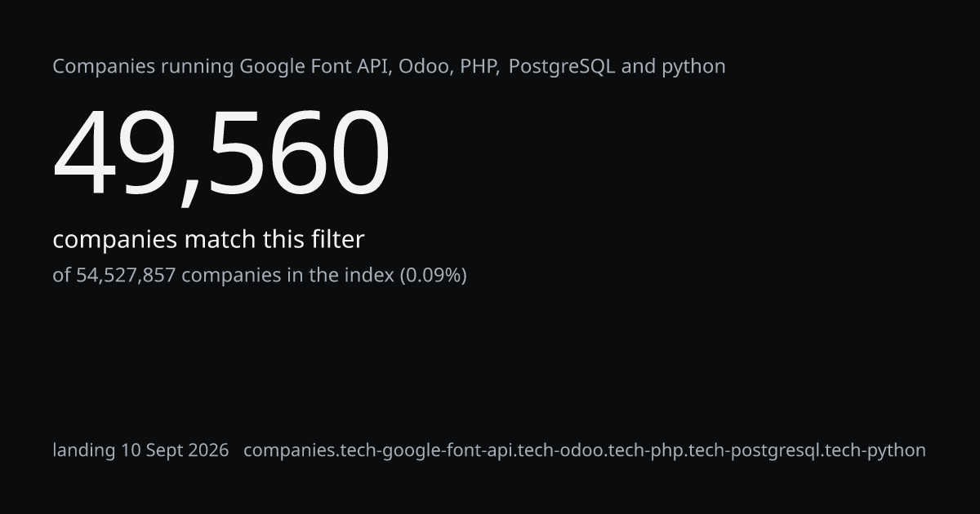Click 'PostgreSQL' in the filter heading

[x=562, y=67]
